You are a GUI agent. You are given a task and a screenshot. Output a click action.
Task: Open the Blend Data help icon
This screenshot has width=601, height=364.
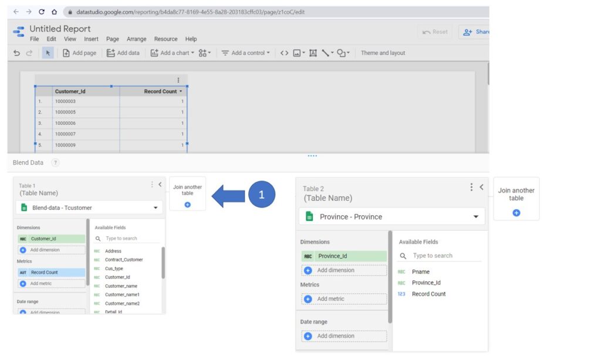pos(55,163)
